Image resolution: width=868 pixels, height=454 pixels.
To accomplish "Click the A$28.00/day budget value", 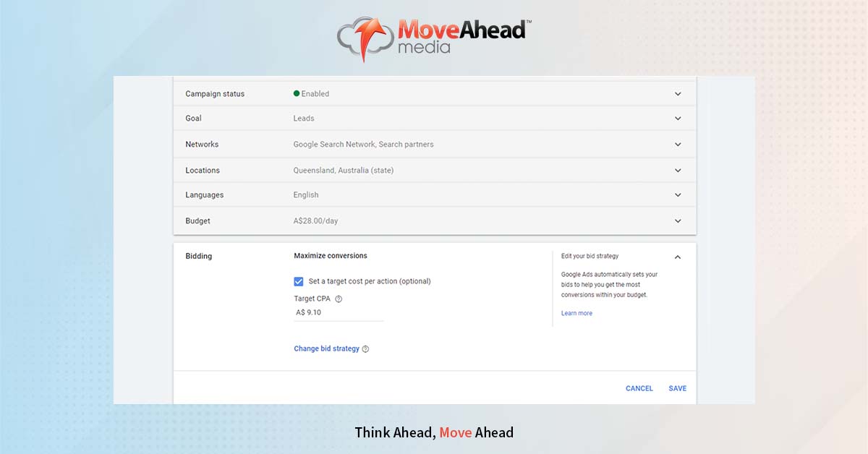I will (315, 221).
